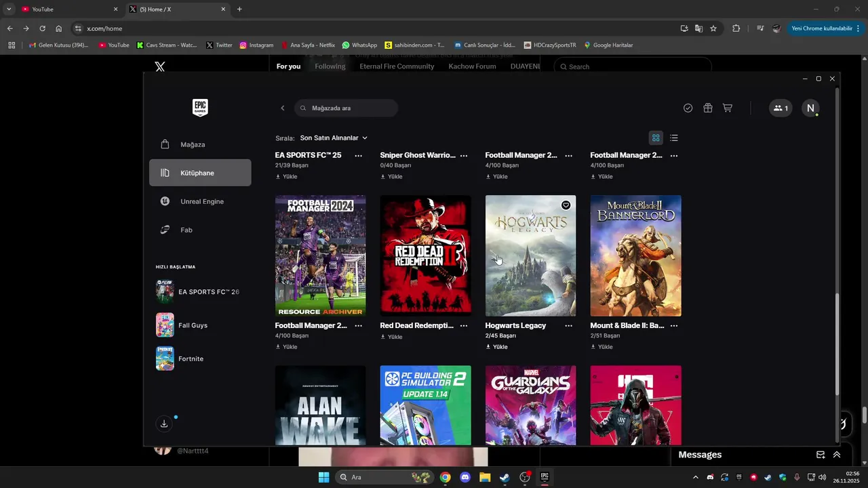Switch to Kachow Forum tab on X
The width and height of the screenshot is (868, 488).
[x=472, y=66]
